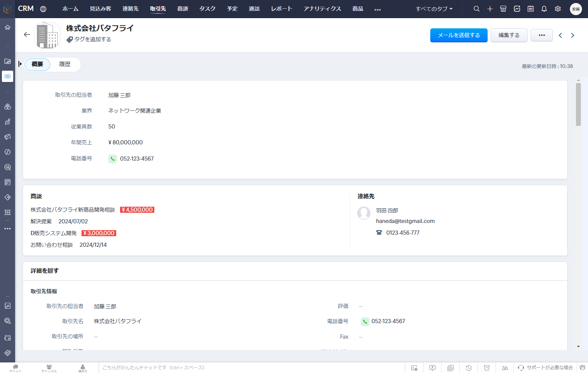Click the recent items clock icon in bottom bar
Viewport: 588px width, 373px height.
coord(469,368)
